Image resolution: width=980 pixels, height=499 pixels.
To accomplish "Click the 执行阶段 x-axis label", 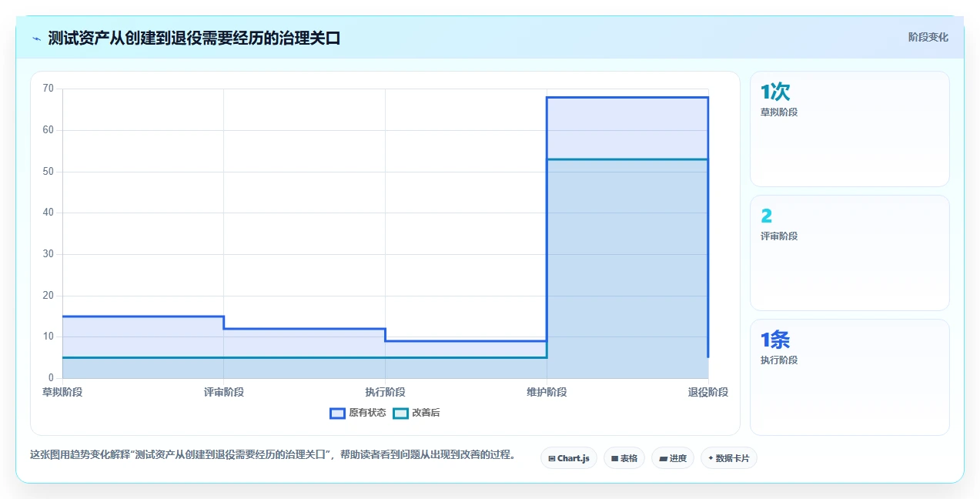I will (x=385, y=392).
